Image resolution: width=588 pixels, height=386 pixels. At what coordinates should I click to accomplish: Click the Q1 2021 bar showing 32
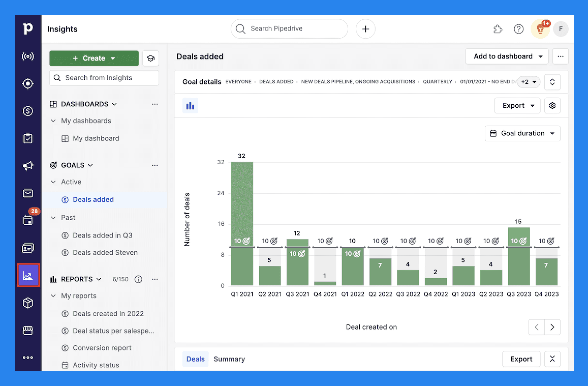(x=242, y=224)
